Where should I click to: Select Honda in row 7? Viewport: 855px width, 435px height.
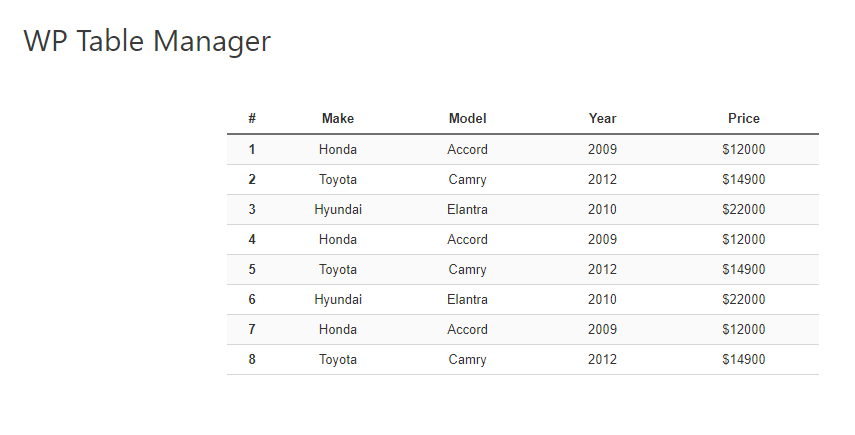pos(338,329)
